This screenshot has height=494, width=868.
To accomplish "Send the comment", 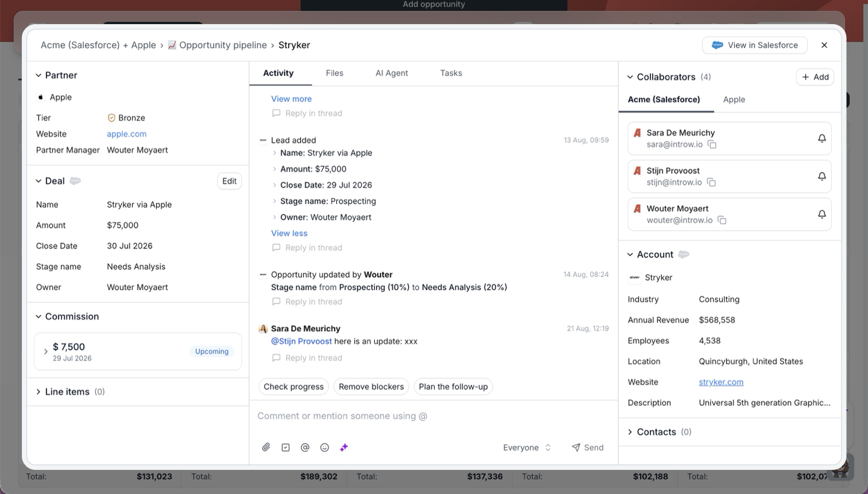I will 588,448.
